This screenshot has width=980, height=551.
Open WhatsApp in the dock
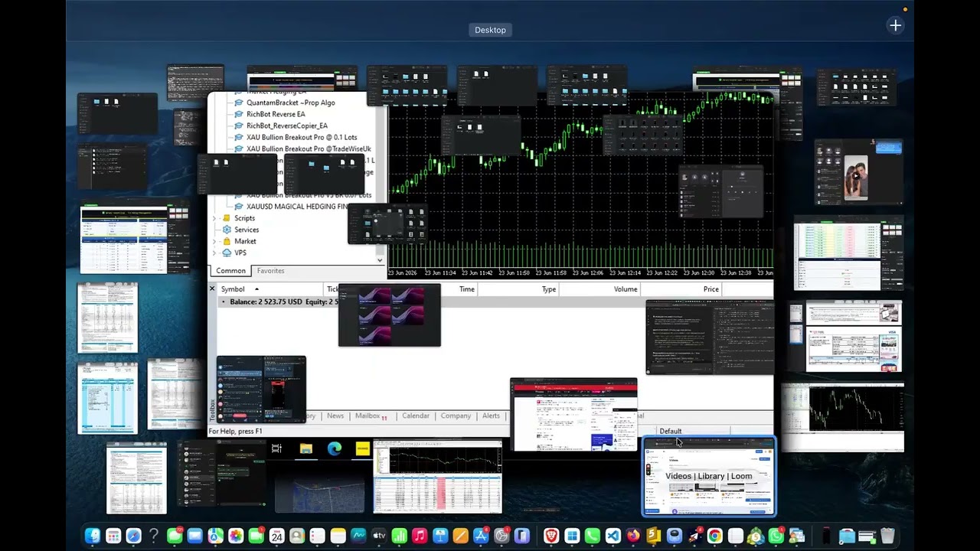pos(776,536)
